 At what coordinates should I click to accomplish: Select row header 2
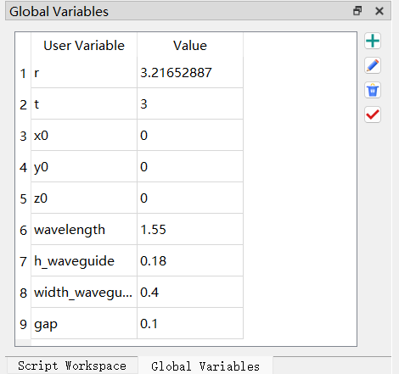click(x=23, y=104)
